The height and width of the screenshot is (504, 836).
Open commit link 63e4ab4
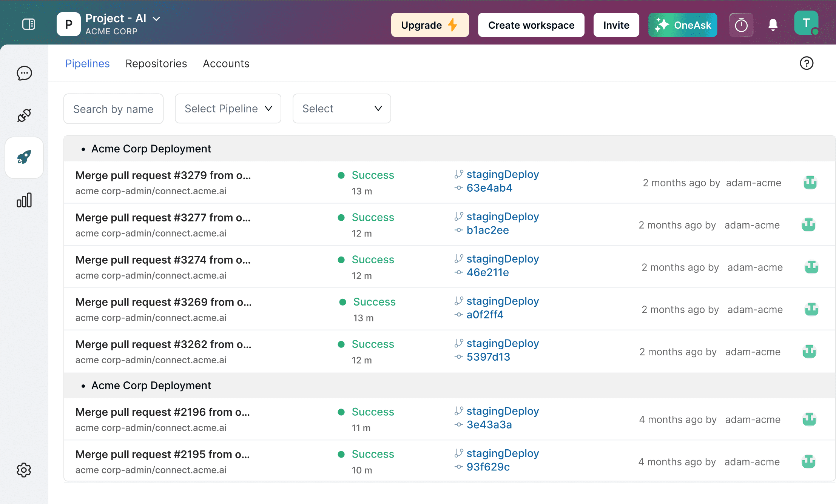point(489,188)
